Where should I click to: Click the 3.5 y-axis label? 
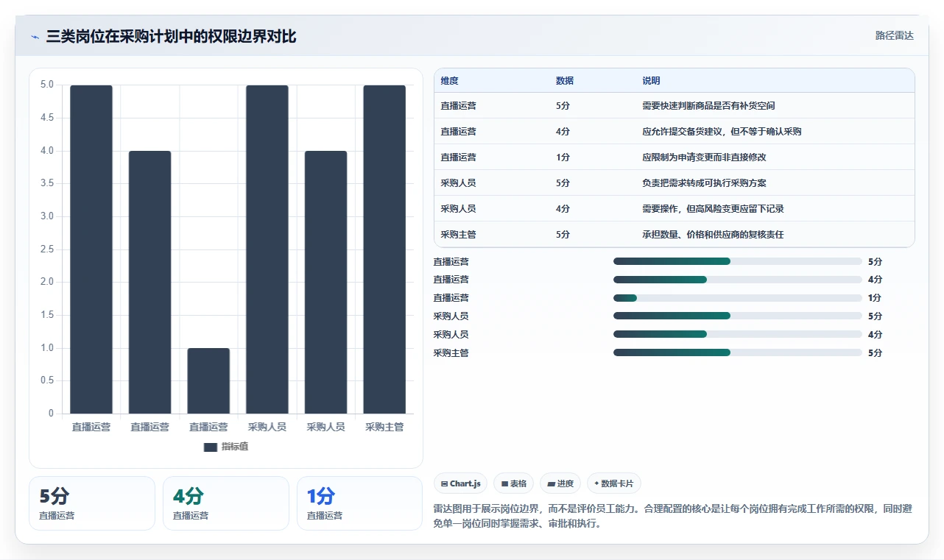tap(47, 183)
